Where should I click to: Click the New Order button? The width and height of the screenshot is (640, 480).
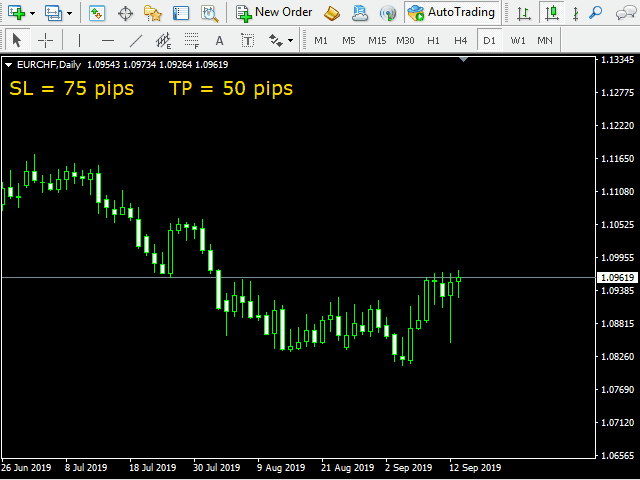click(274, 13)
